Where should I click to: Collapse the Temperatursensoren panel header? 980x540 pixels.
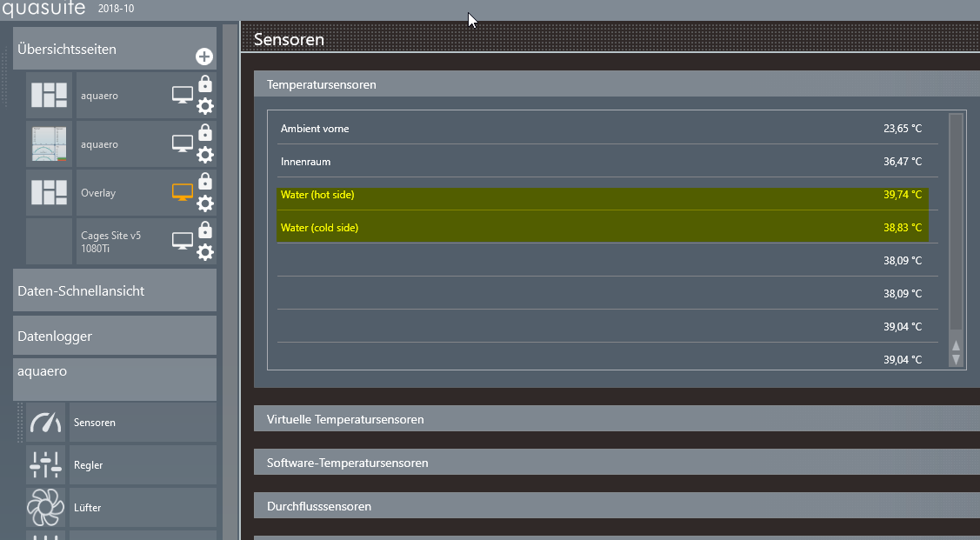click(x=617, y=83)
